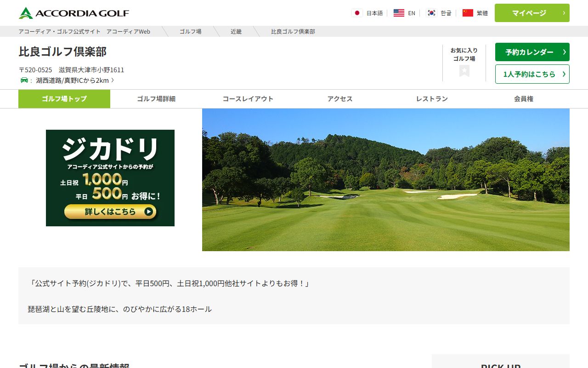Viewport: 588px width, 368px height.
Task: Open the マイページ button
Action: point(532,13)
